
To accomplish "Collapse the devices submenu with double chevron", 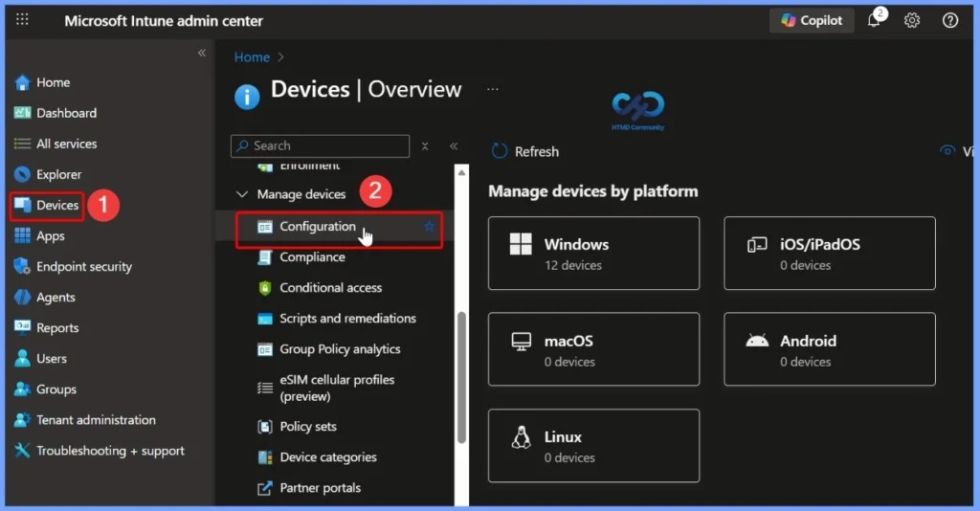I will pos(454,146).
